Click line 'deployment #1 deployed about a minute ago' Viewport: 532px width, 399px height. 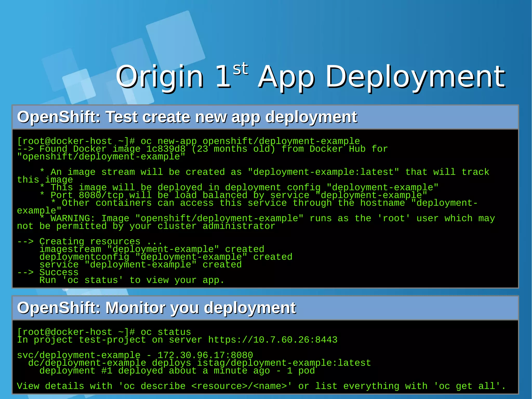(177, 371)
